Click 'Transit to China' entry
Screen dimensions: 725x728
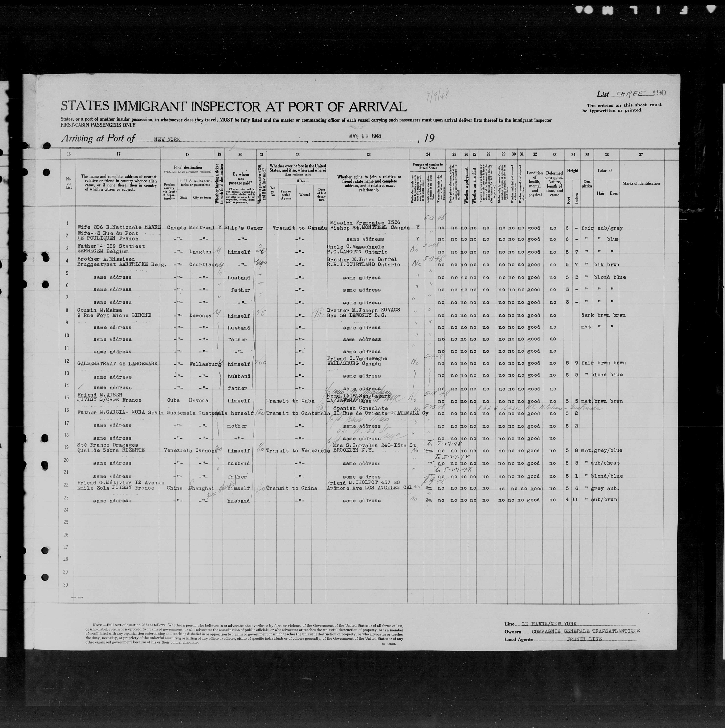point(292,488)
